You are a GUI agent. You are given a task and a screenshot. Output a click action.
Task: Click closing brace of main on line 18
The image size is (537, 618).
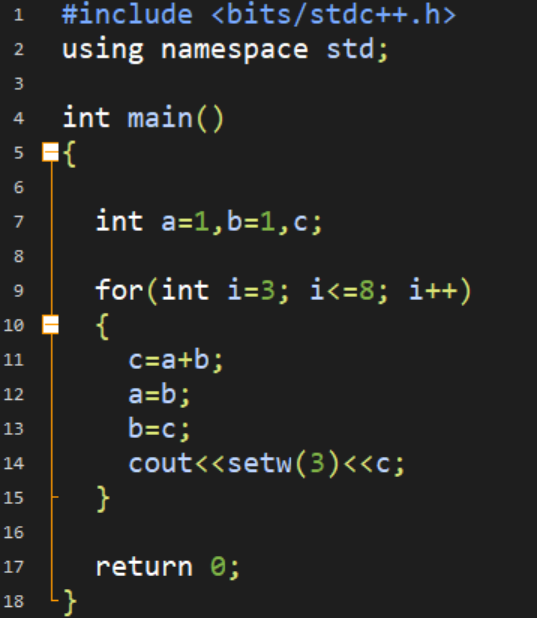click(70, 603)
